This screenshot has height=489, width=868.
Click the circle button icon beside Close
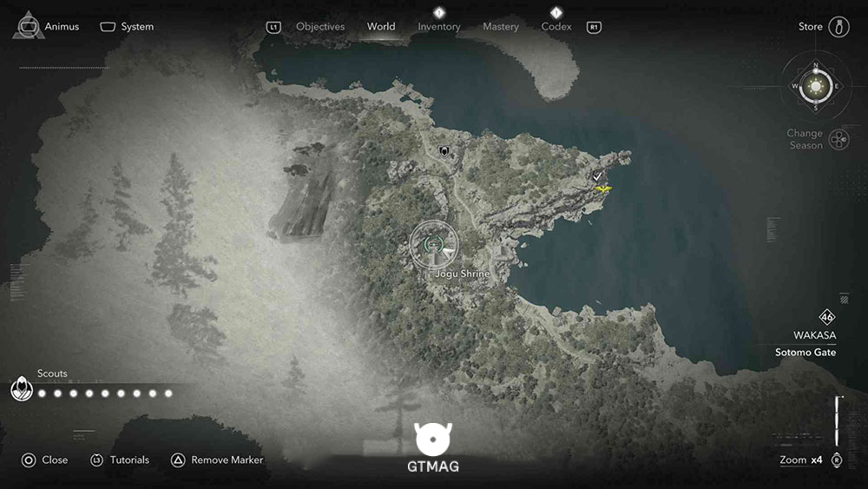pyautogui.click(x=29, y=460)
